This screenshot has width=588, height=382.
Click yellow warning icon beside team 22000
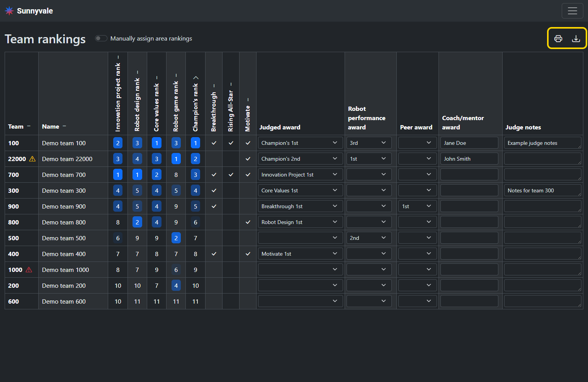32,159
